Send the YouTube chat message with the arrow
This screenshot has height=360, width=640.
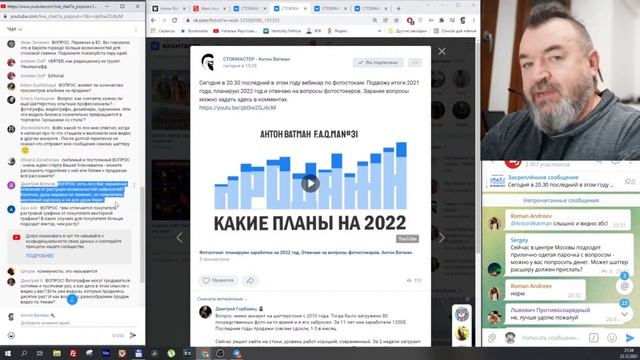[x=133, y=335]
